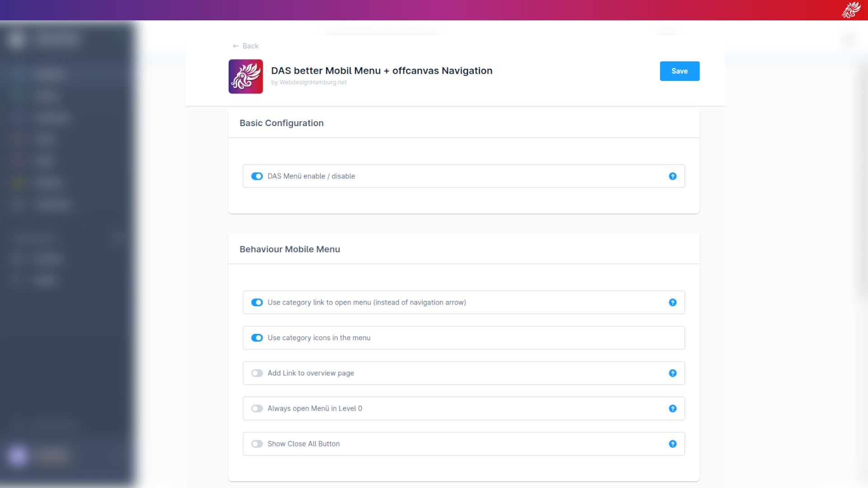Click help icon for DAS Menü enable
Image resolution: width=868 pixels, height=488 pixels.
click(673, 176)
